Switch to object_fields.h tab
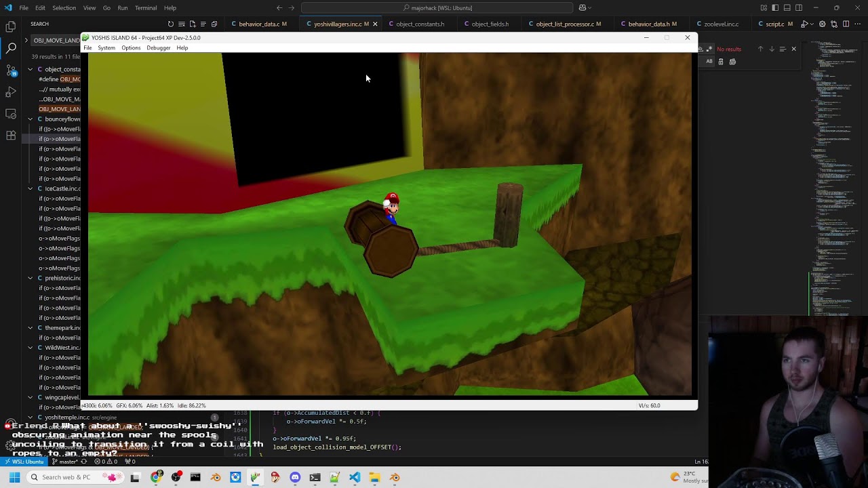The width and height of the screenshot is (868, 488). tap(490, 24)
